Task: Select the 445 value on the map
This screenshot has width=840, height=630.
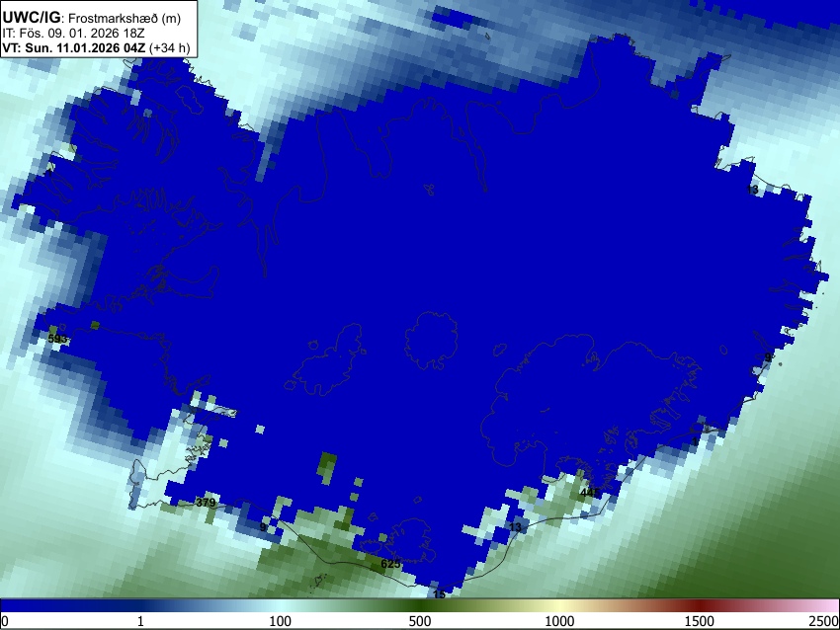Action: 590,492
